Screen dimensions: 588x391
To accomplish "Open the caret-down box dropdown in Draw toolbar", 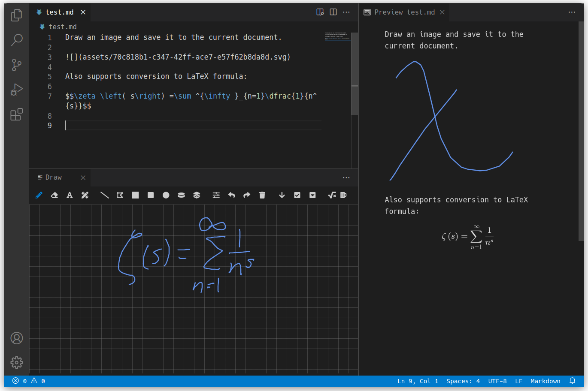I will pos(312,195).
